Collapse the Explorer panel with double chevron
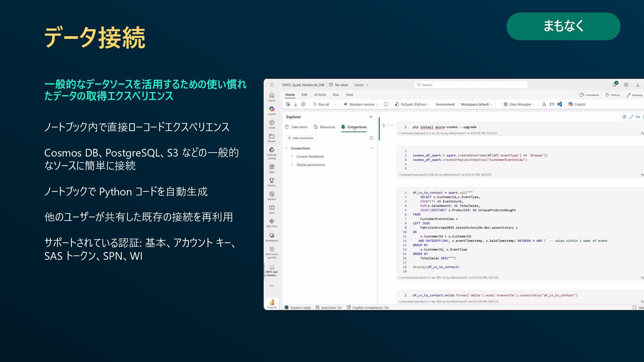 [371, 117]
